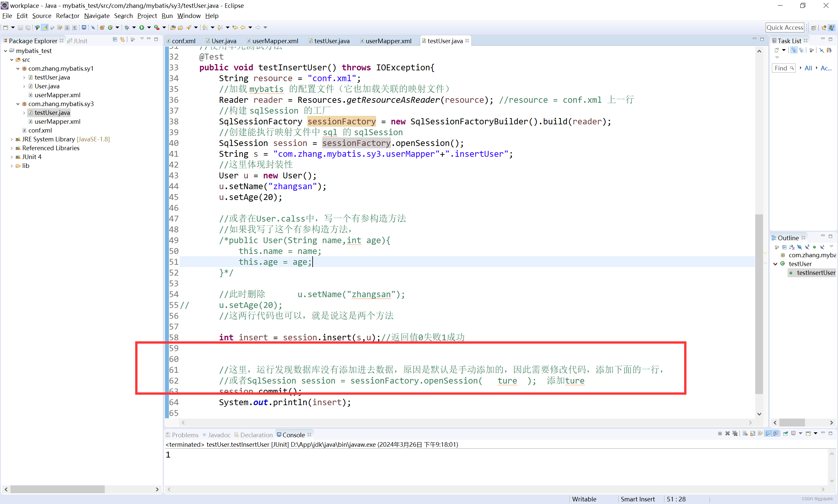The width and height of the screenshot is (838, 504).
Task: Switch to the User.java editor tab
Action: [221, 41]
